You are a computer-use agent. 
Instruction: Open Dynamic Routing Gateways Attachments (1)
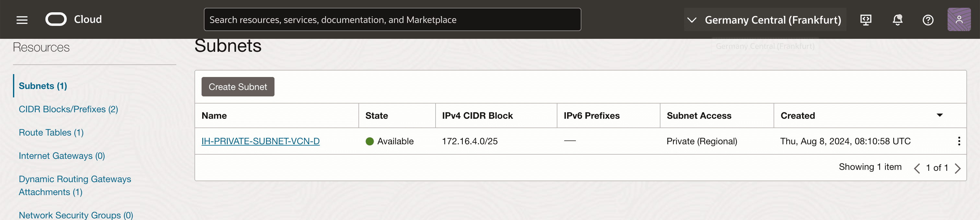pyautogui.click(x=75, y=185)
